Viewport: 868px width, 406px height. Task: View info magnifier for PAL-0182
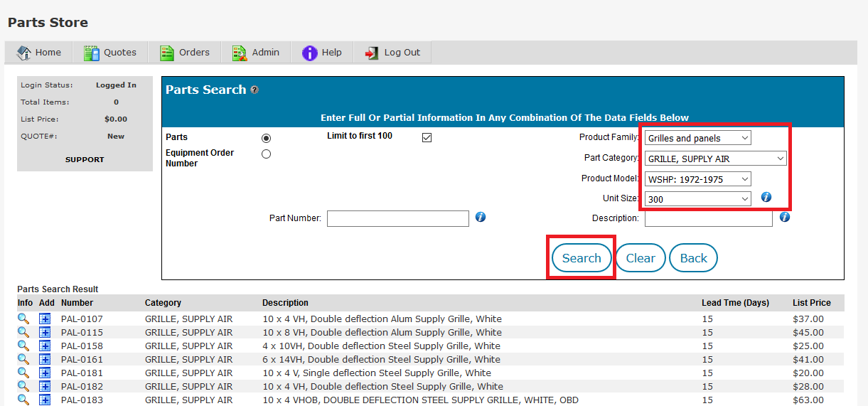(23, 386)
